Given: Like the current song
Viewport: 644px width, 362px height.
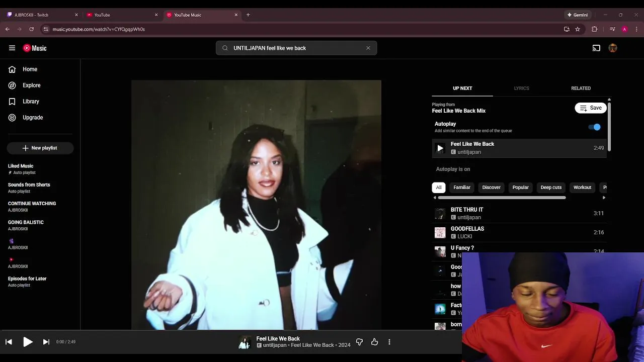Looking at the screenshot, I should [374, 342].
